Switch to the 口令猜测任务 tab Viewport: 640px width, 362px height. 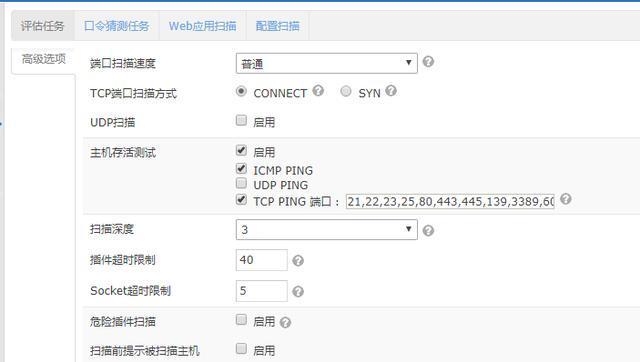116,26
